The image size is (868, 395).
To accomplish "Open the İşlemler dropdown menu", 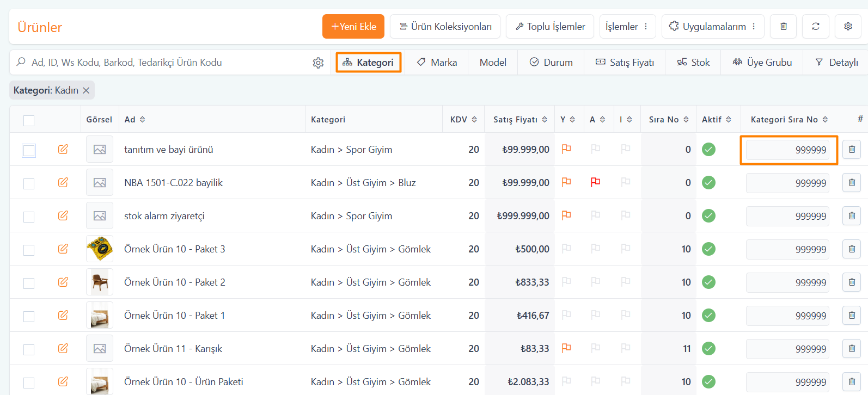I will click(627, 26).
